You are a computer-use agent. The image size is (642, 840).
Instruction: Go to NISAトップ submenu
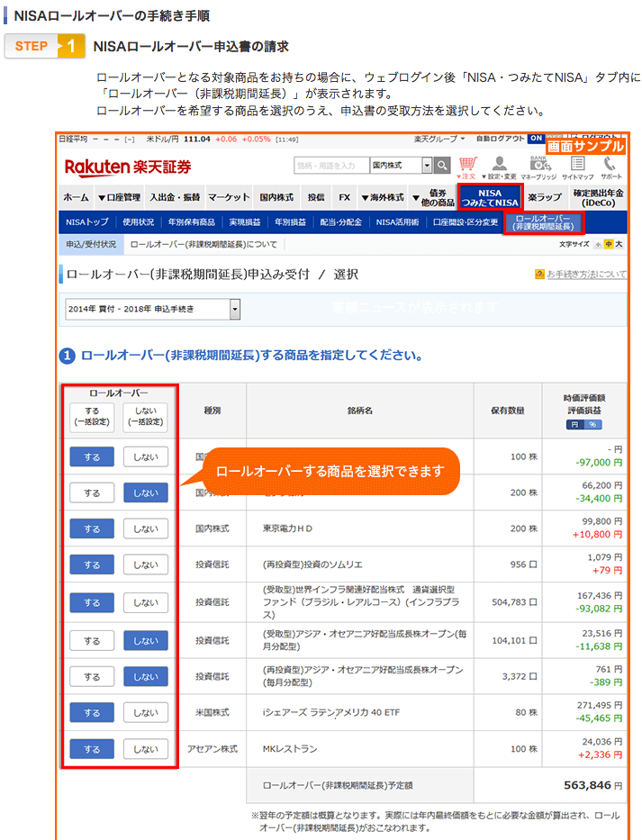point(86,222)
